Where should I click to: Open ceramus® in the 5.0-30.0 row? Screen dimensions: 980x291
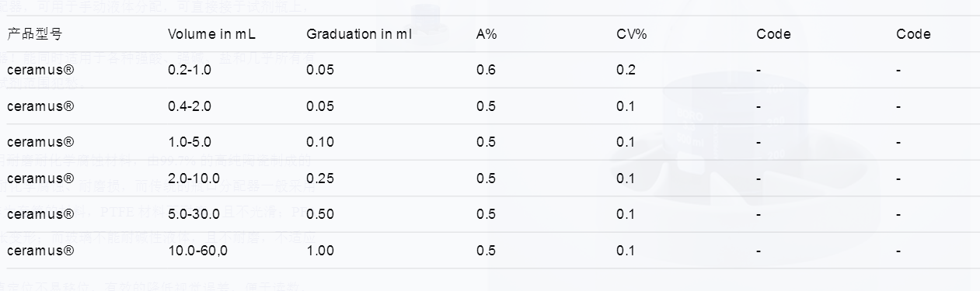click(40, 214)
